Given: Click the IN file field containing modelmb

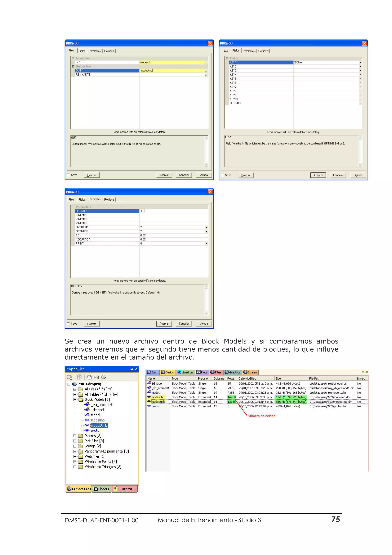Looking at the screenshot, I should click(x=172, y=63).
